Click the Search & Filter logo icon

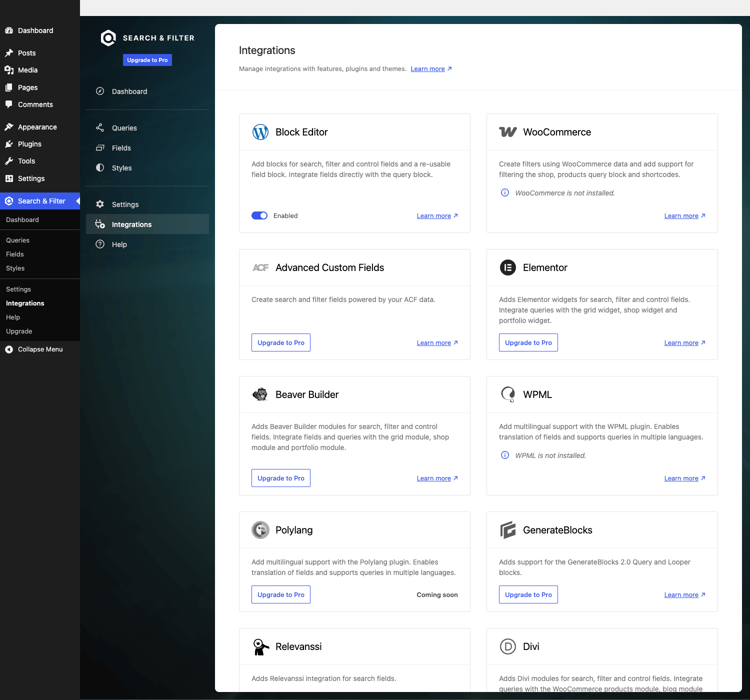(x=108, y=38)
